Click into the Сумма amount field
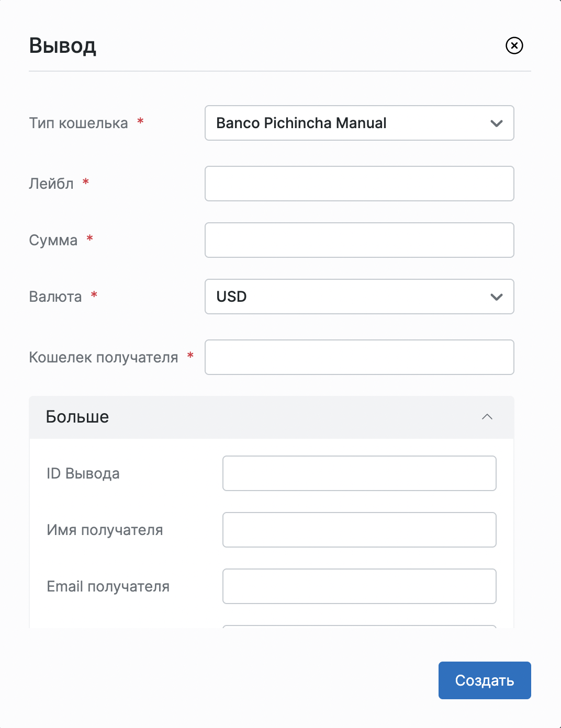This screenshot has width=561, height=728. 359,240
